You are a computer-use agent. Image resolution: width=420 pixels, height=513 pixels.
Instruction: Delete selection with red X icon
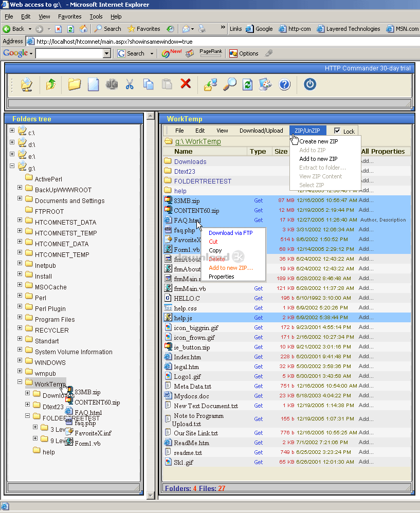pos(186,84)
